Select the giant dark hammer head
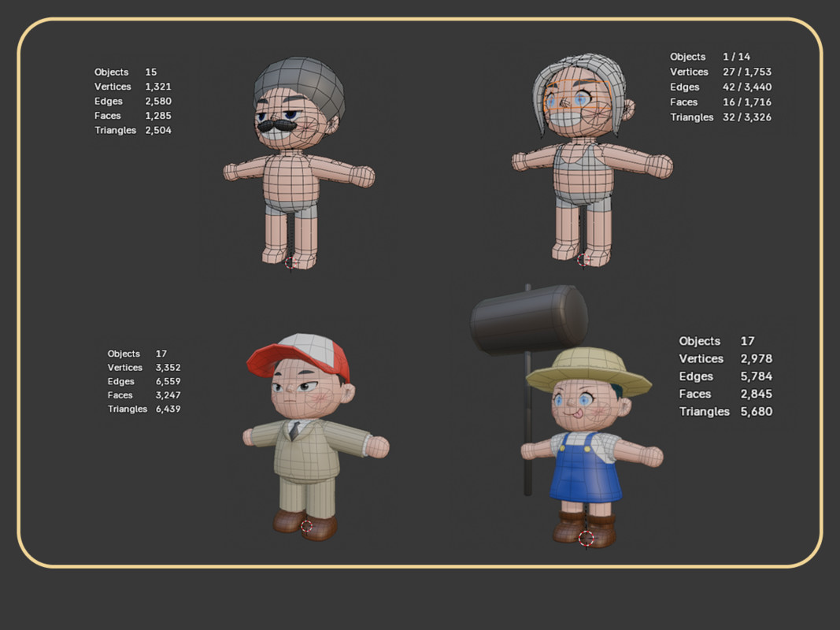840x630 pixels. (x=529, y=319)
